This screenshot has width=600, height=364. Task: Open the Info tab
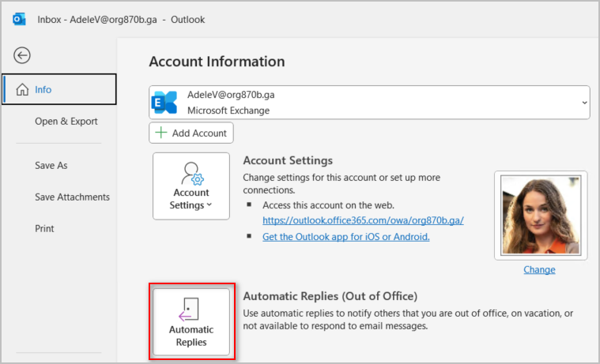(59, 89)
